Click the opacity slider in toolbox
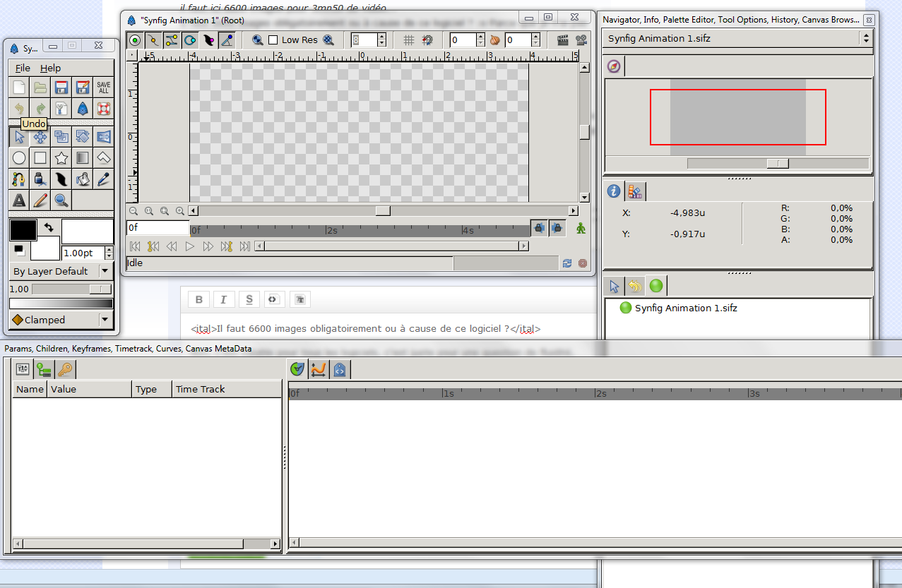The height and width of the screenshot is (588, 902). pos(71,289)
